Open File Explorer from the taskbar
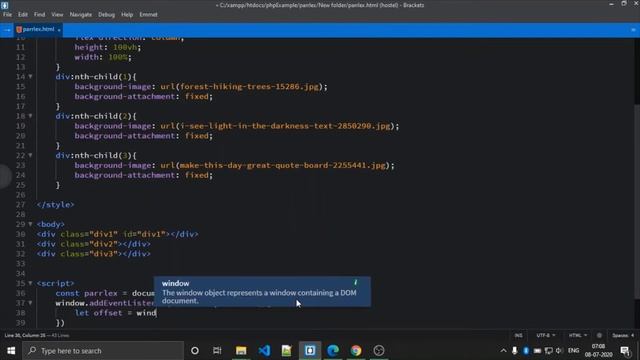Image resolution: width=640 pixels, height=360 pixels. click(x=241, y=351)
